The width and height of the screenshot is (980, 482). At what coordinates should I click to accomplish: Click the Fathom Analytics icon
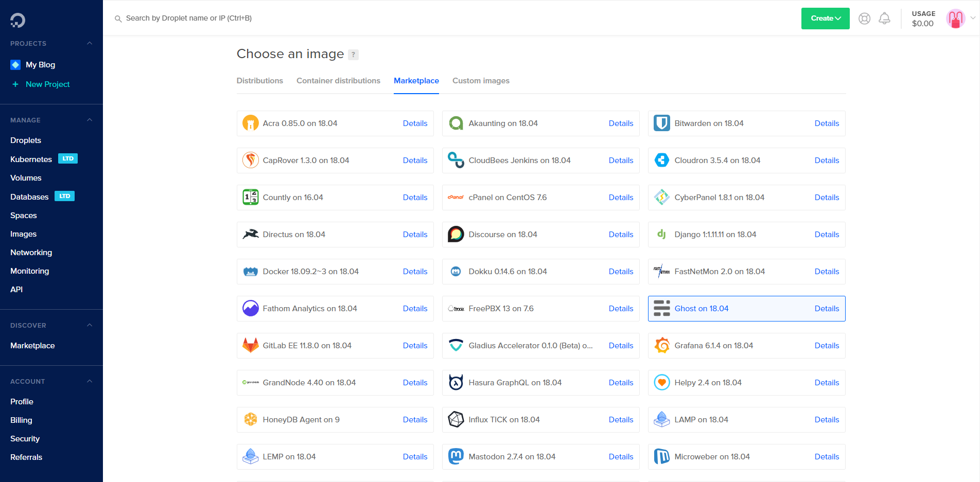click(251, 309)
